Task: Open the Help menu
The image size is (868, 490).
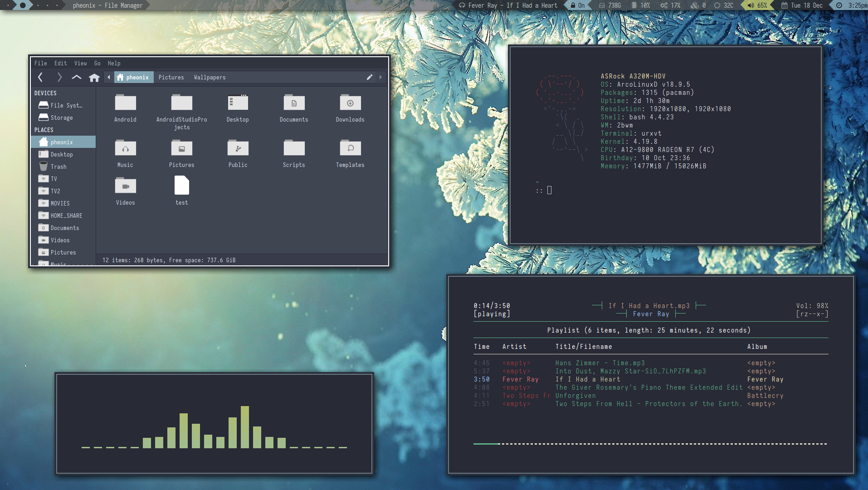Action: point(114,64)
